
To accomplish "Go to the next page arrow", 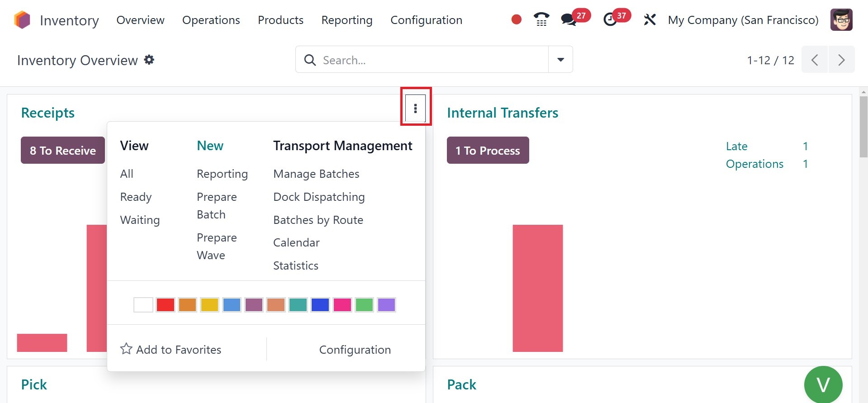I will [x=841, y=60].
